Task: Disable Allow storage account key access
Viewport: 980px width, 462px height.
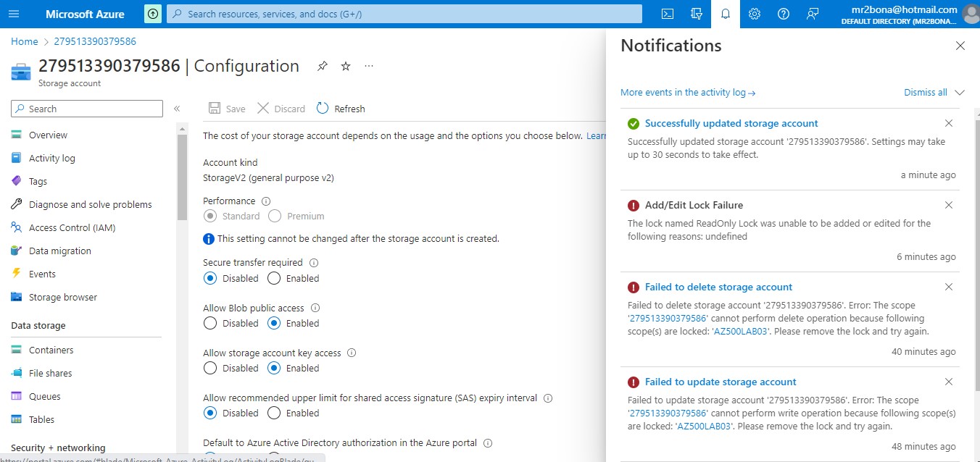Action: click(210, 368)
